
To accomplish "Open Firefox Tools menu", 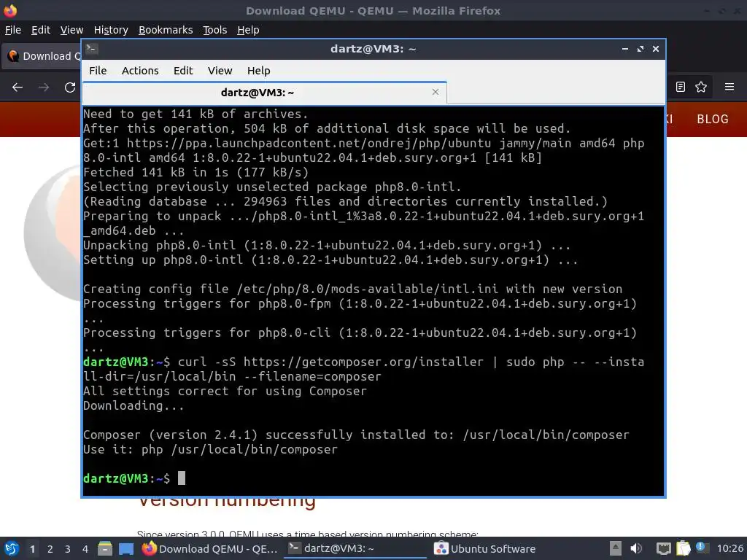I will pyautogui.click(x=215, y=30).
